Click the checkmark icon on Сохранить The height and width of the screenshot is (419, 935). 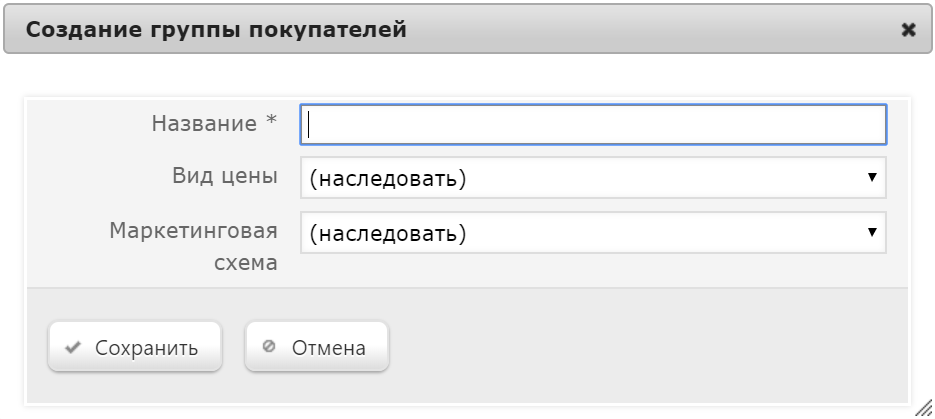73,347
